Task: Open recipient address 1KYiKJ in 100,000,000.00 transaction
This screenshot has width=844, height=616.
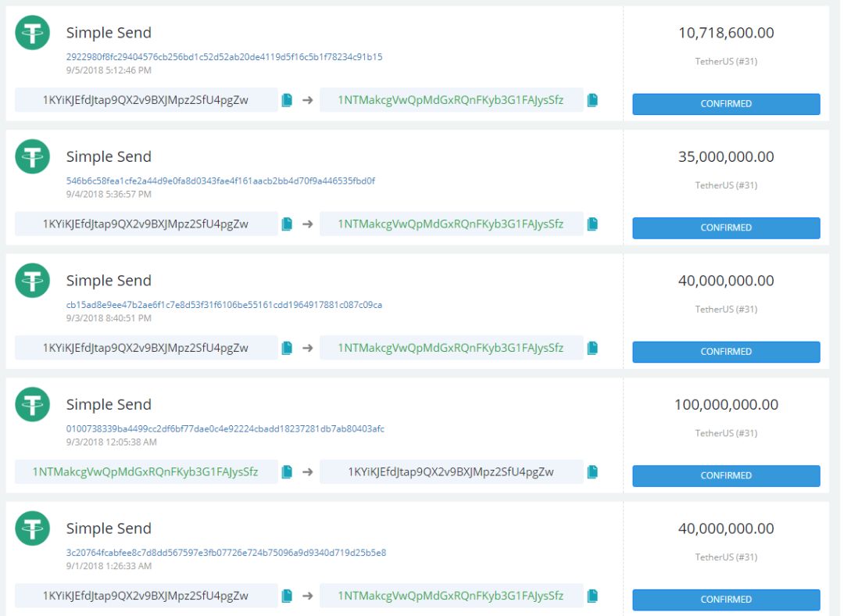Action: pos(451,471)
